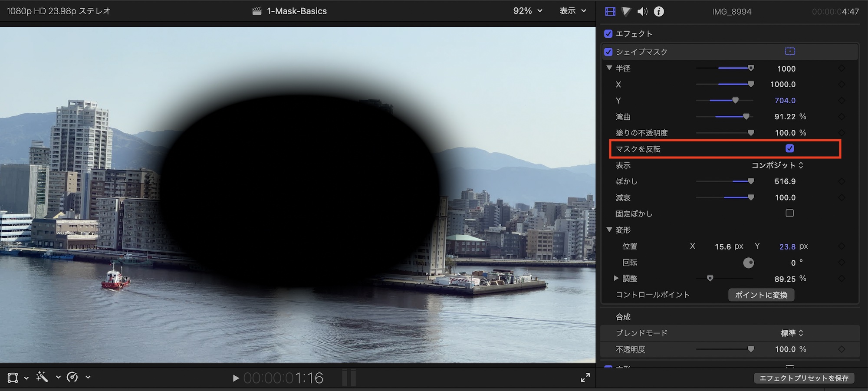The image size is (868, 391).
Task: Open the video inspector film-strip tab
Action: click(x=610, y=11)
